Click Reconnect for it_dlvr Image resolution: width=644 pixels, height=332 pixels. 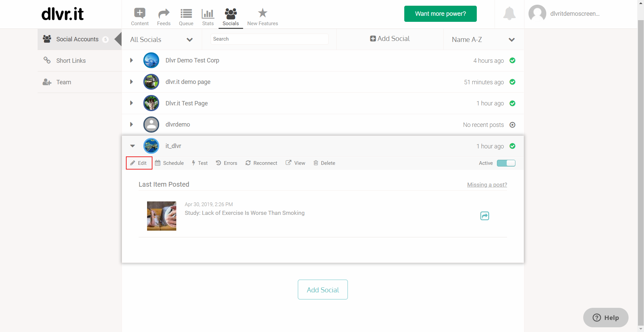[261, 163]
